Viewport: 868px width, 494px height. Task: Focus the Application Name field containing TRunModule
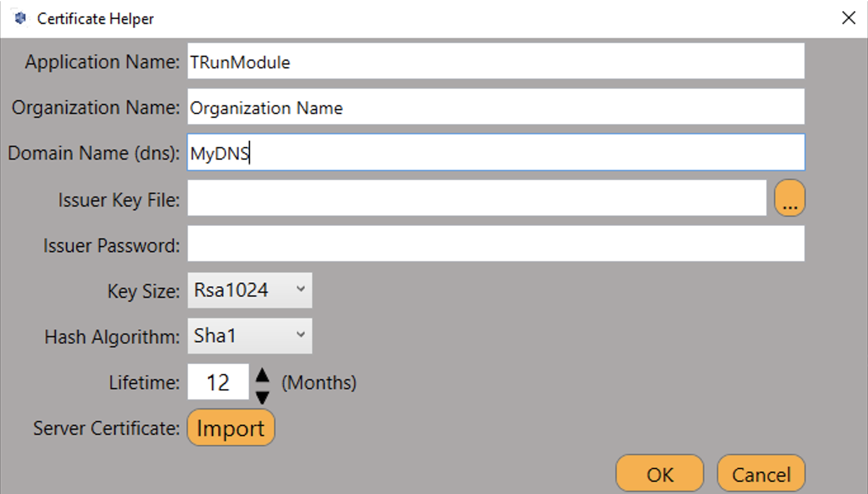(496, 62)
